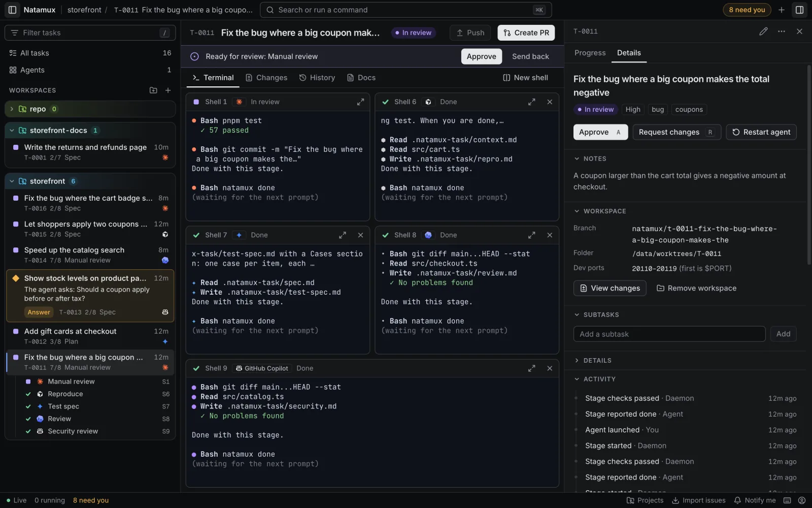Add a new folder workspace icon
The width and height of the screenshot is (812, 508).
pyautogui.click(x=153, y=90)
